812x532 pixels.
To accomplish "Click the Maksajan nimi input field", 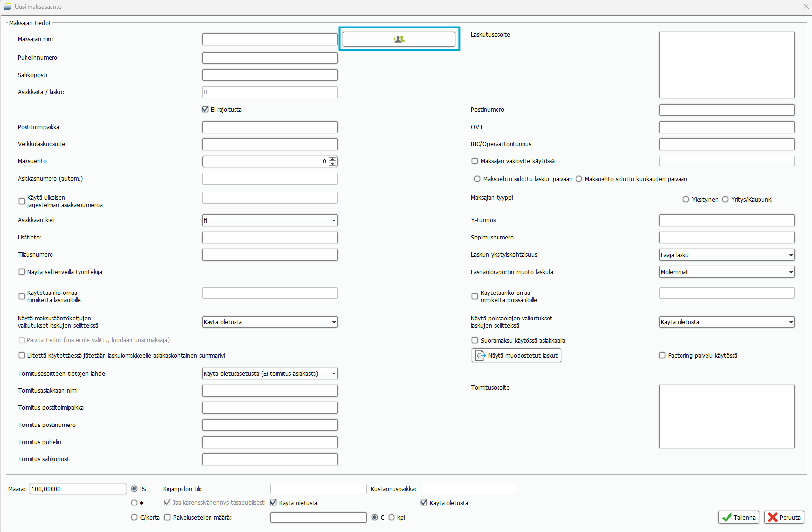I will (270, 39).
